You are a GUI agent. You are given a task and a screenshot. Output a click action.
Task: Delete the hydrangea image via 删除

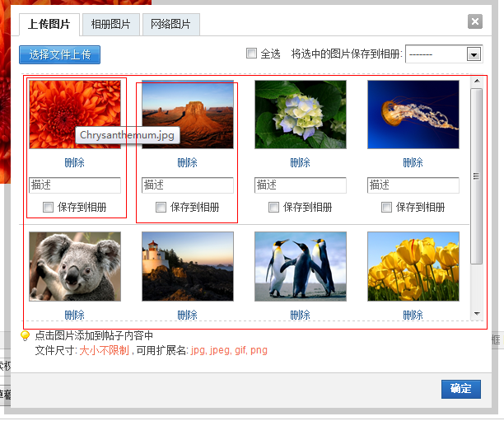tap(301, 163)
